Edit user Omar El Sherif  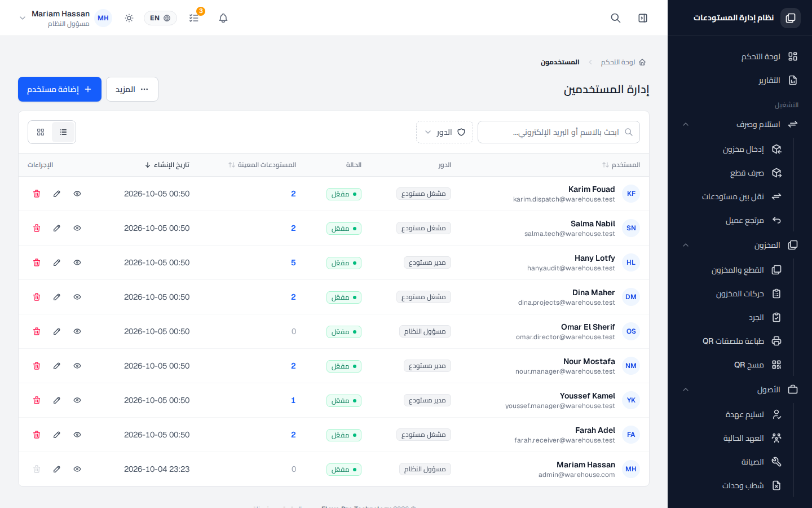(x=57, y=331)
